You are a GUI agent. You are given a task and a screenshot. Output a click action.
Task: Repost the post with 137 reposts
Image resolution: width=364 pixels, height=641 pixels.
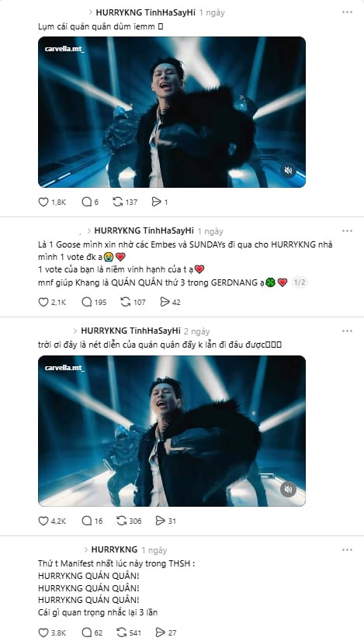click(x=118, y=202)
